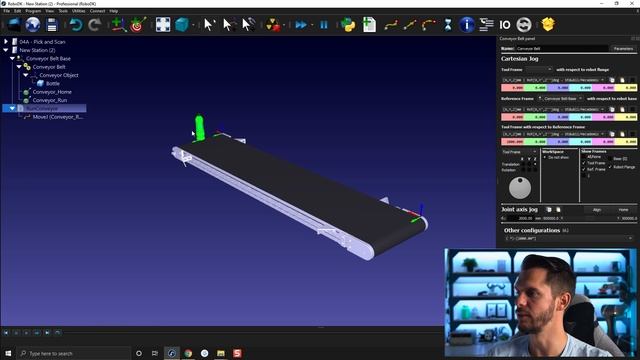Open the yellow package add-in icon
This screenshot has height=360, width=640.
click(x=548, y=24)
